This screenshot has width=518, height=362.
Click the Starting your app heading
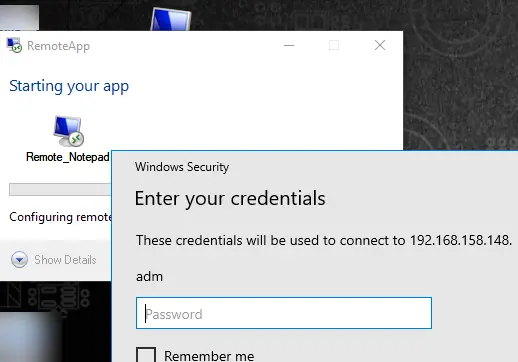[69, 86]
